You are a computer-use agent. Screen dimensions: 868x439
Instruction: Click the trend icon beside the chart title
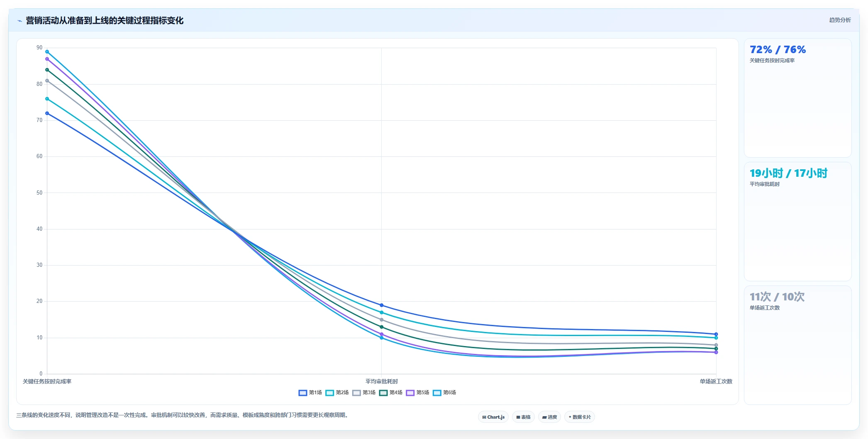coord(20,21)
